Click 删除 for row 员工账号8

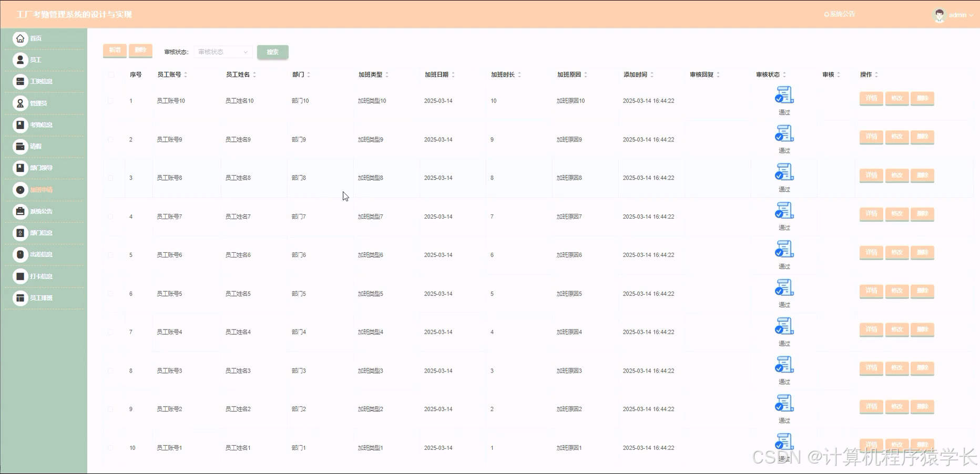click(x=923, y=175)
